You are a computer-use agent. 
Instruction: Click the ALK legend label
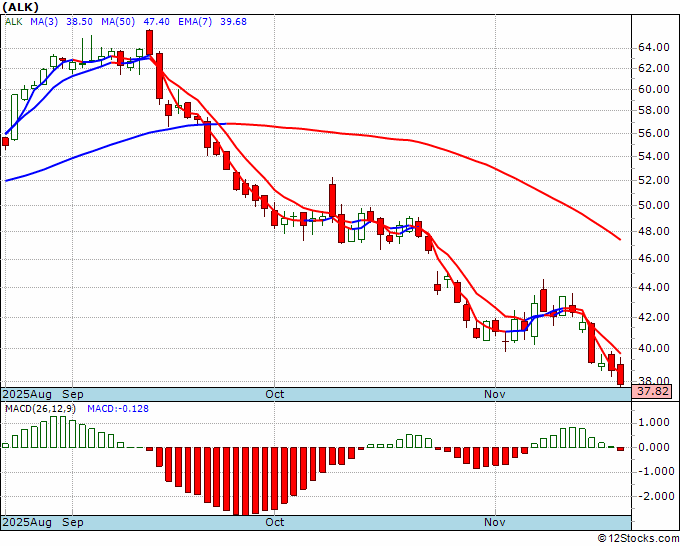(13, 22)
